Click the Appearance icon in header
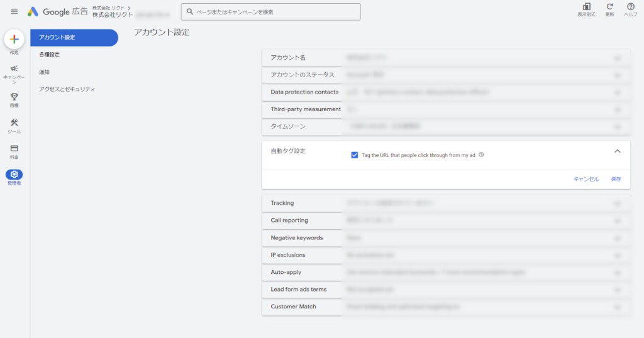644x338 pixels. (x=587, y=6)
